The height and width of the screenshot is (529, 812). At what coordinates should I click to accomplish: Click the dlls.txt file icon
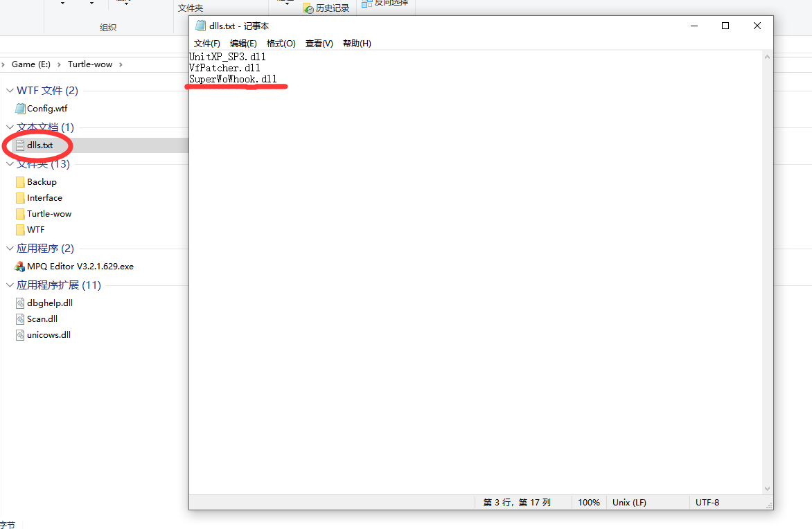pyautogui.click(x=20, y=145)
